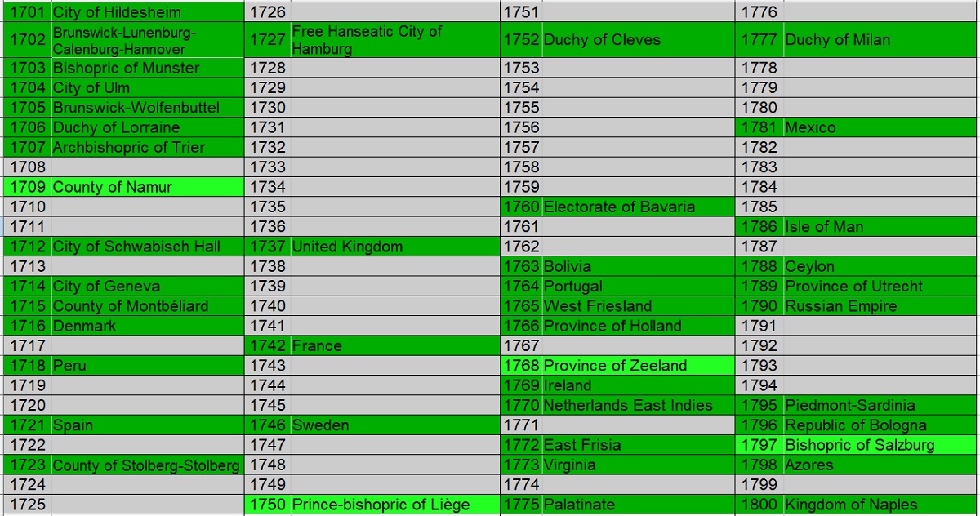Click the Republic of Bologna cell
980x516 pixels.
(x=880, y=425)
